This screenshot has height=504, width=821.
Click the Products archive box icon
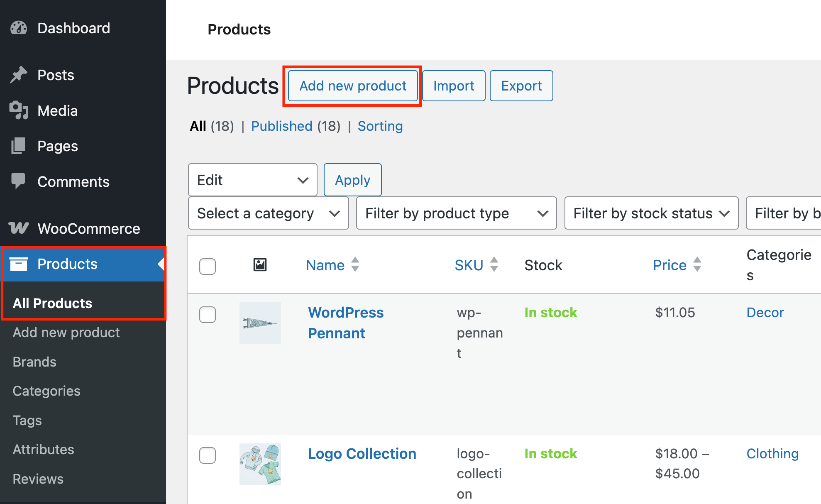[x=19, y=264]
